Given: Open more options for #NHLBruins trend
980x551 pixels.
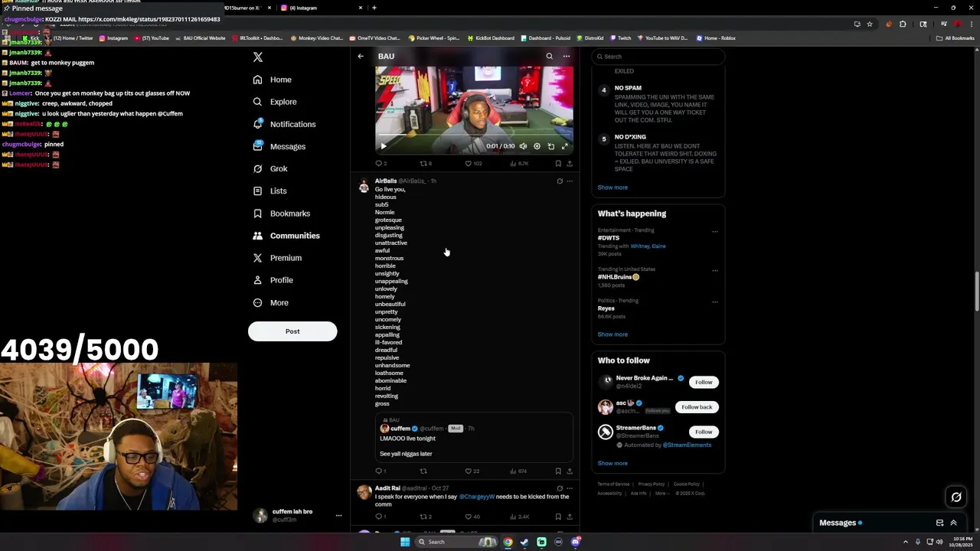Looking at the screenshot, I should point(715,271).
